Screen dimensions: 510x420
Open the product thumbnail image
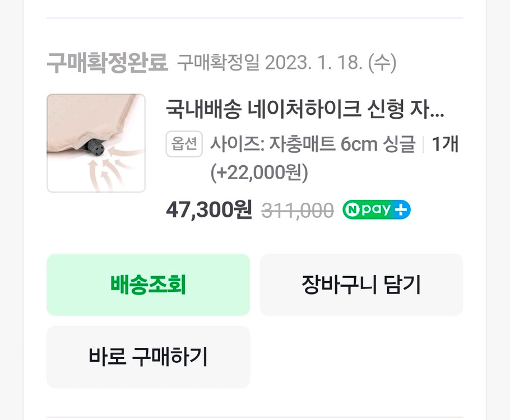(95, 143)
